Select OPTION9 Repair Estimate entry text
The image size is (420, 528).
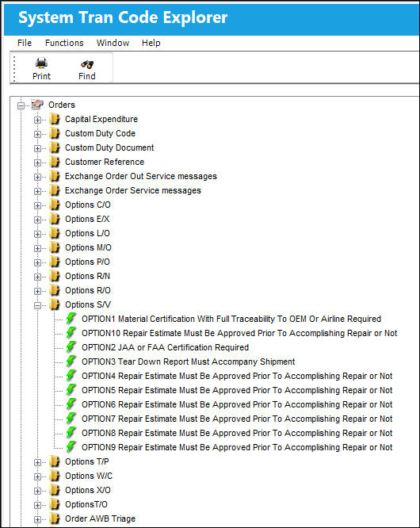click(237, 447)
